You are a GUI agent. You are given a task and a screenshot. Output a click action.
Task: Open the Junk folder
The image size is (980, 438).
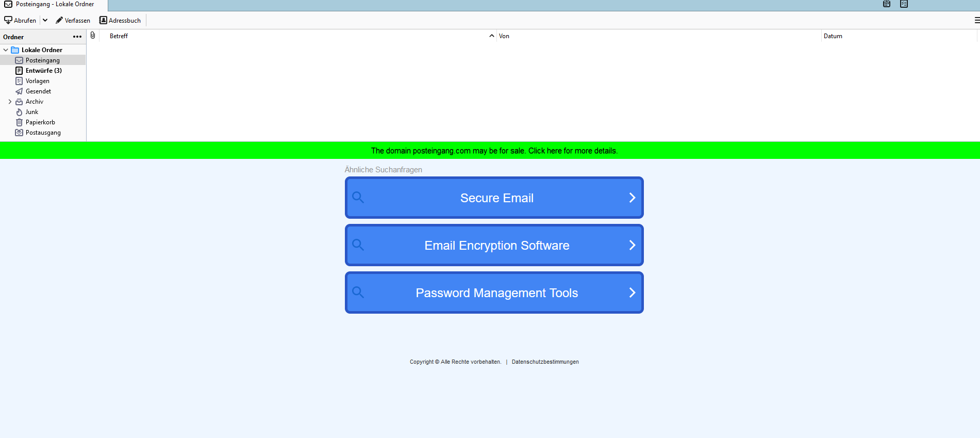43,112
